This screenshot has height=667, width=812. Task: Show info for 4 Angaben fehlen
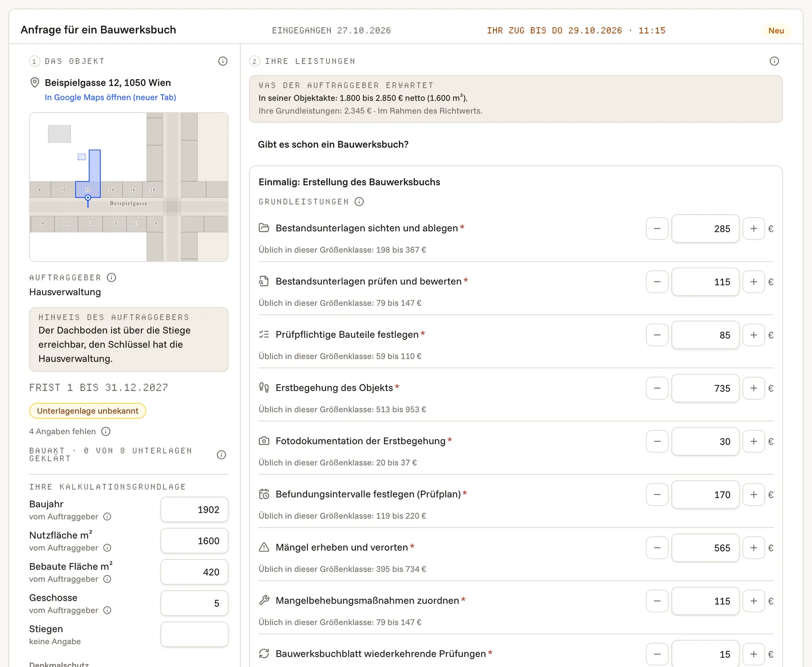point(106,432)
